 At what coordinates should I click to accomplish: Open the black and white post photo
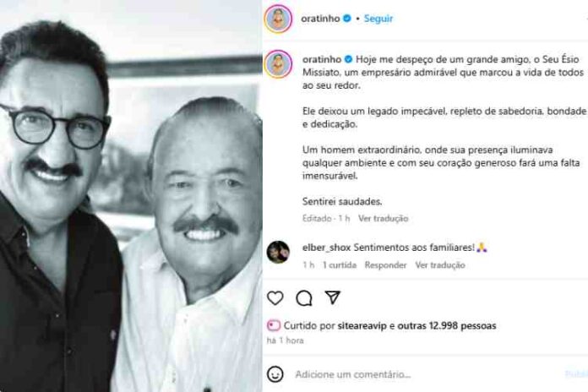pyautogui.click(x=131, y=196)
